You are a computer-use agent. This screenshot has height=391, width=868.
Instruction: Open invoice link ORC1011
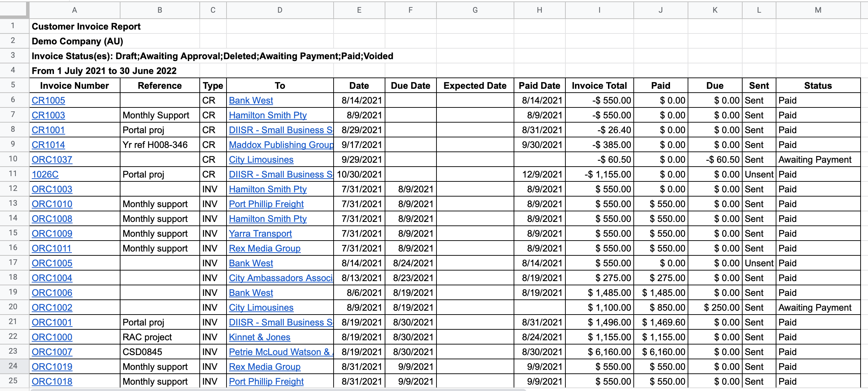[x=51, y=248]
